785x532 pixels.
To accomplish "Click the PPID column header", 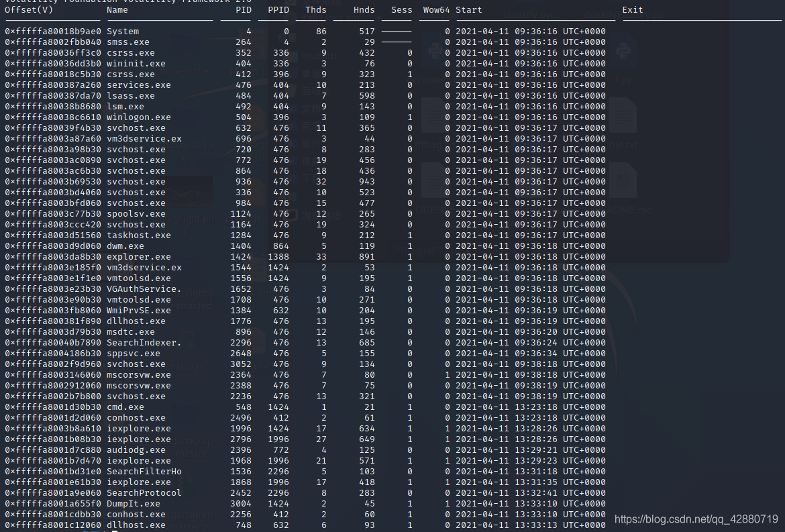I will coord(278,9).
